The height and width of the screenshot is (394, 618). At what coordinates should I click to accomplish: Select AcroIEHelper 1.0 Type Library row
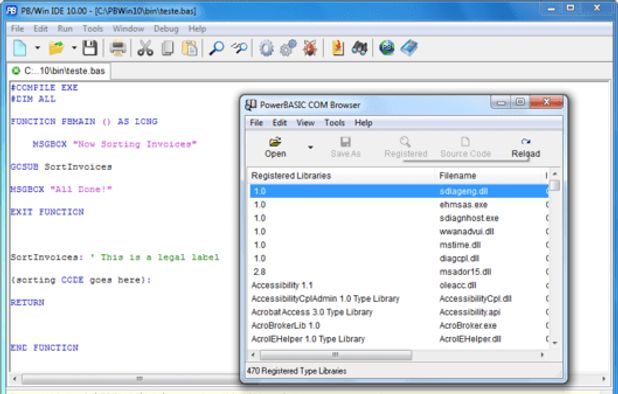coord(399,339)
